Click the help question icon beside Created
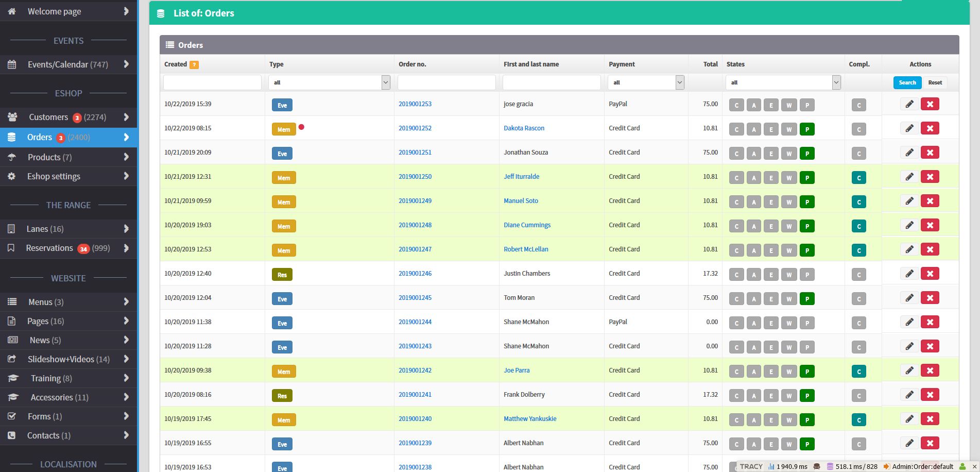The width and height of the screenshot is (980, 472). [x=194, y=65]
